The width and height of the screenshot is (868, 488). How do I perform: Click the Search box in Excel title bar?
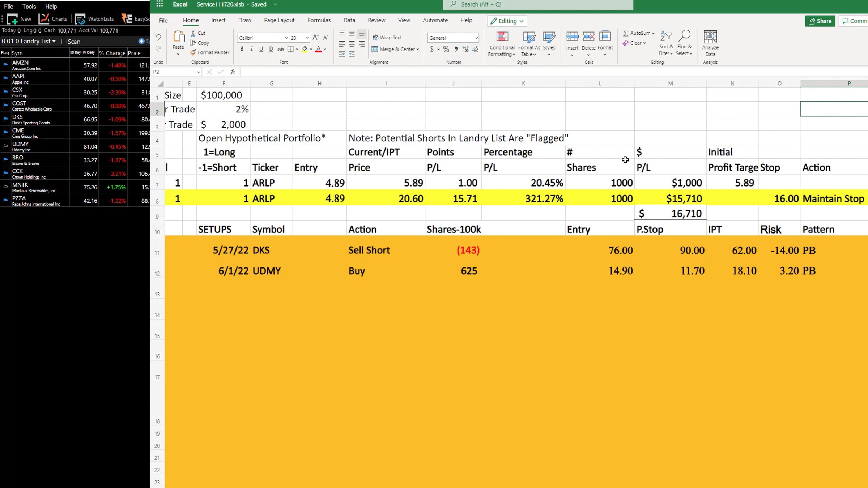pos(538,5)
